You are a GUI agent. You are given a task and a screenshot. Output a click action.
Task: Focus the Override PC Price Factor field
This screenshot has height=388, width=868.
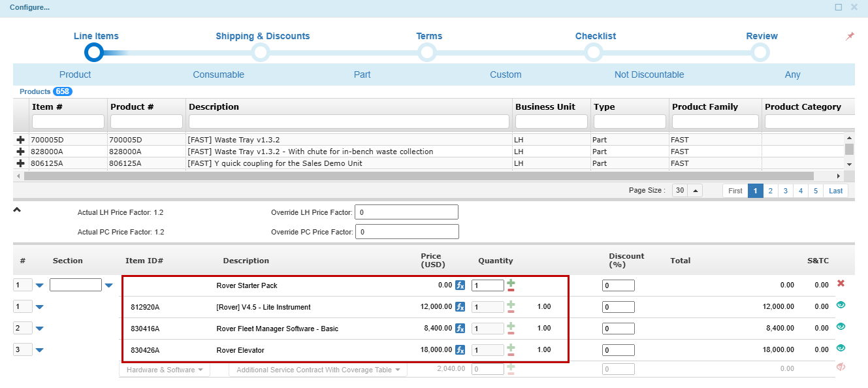coord(406,232)
